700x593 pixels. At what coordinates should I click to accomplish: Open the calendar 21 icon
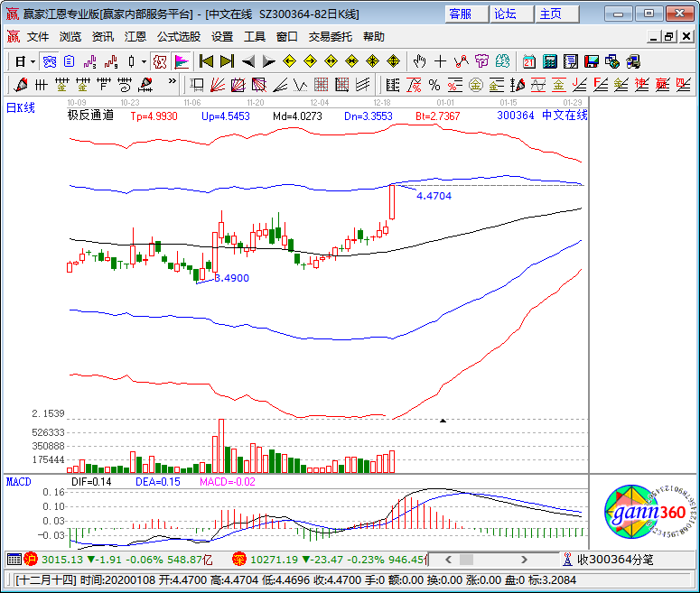tap(529, 61)
